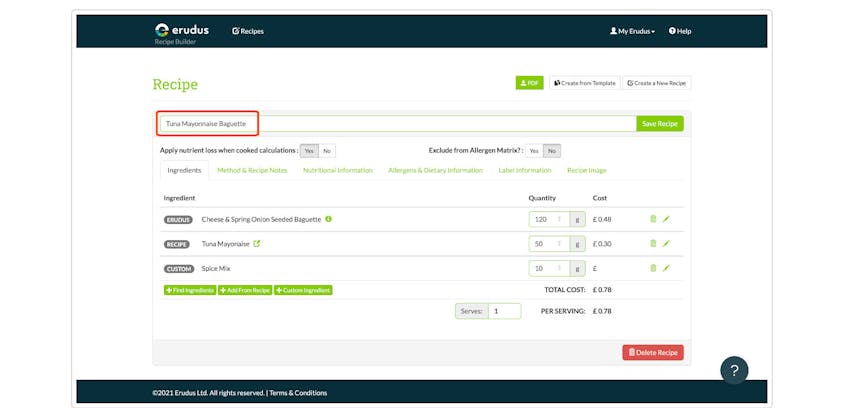This screenshot has width=850, height=408.
Task: Edit the Cheese & Spring Onion Baguette ingredient
Action: [x=666, y=219]
